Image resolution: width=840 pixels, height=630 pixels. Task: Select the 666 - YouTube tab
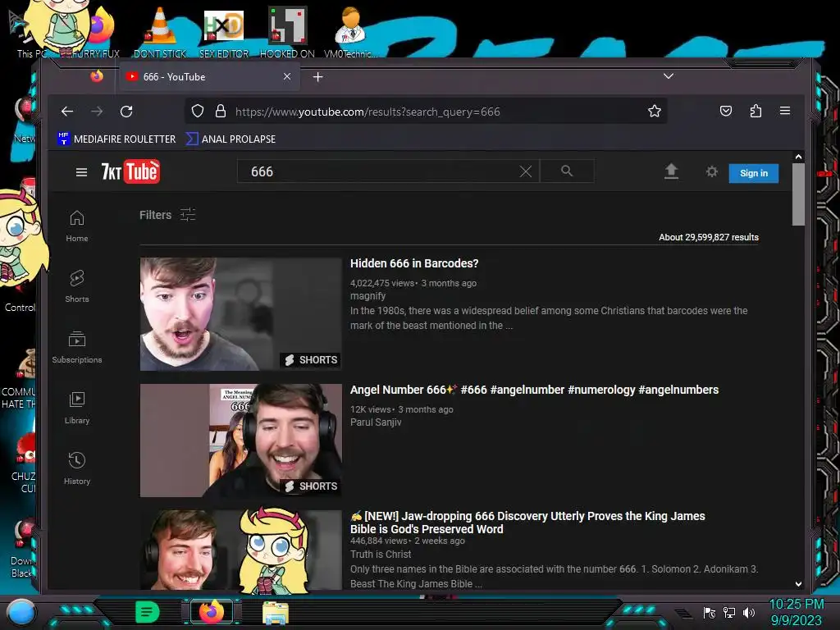point(209,76)
